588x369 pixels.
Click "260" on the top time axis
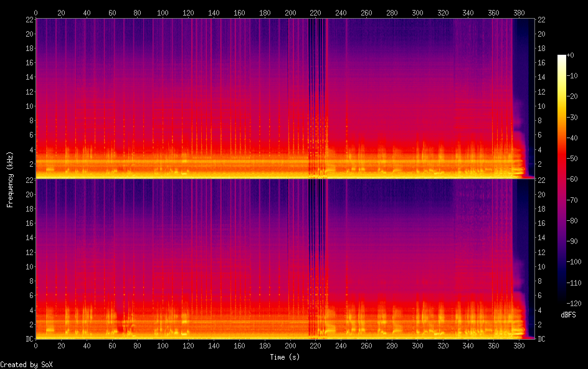[366, 12]
